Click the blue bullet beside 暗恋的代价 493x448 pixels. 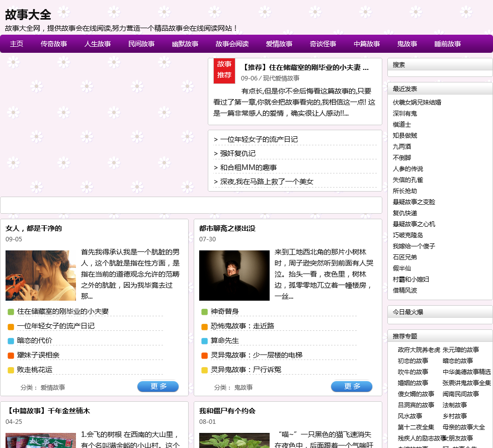point(11,341)
